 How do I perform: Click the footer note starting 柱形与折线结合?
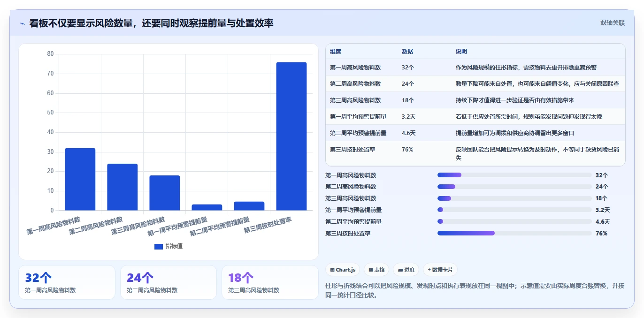(475, 290)
